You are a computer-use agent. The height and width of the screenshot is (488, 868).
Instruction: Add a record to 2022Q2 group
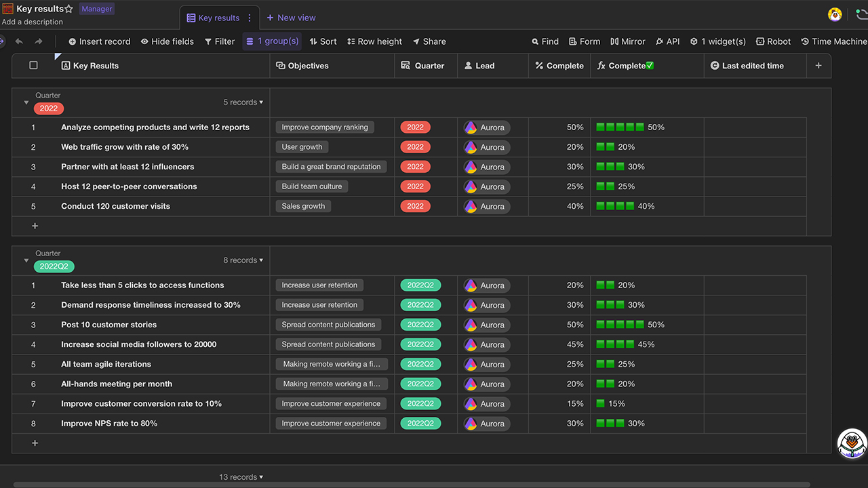(x=35, y=443)
